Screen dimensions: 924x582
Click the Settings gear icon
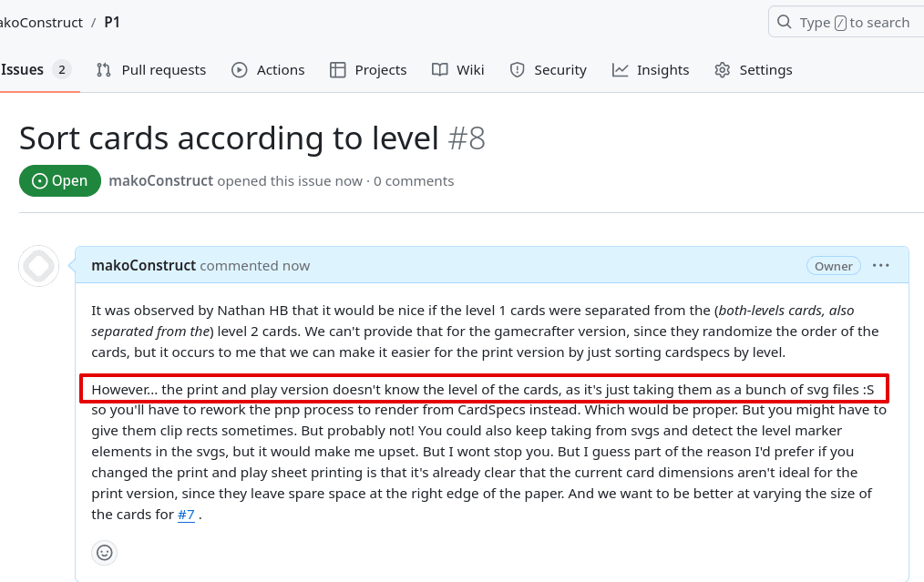pyautogui.click(x=723, y=70)
